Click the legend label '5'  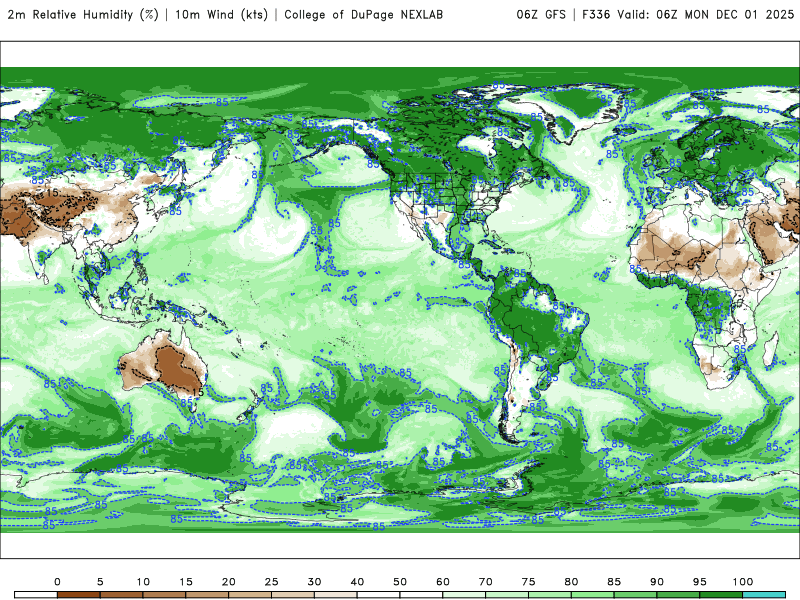[100, 582]
